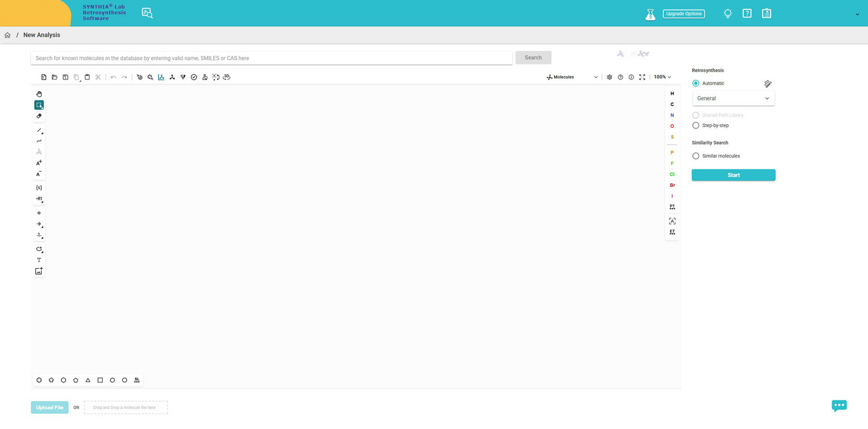The image size is (868, 429).
Task: Choose the Similar molecules option
Action: coord(696,156)
